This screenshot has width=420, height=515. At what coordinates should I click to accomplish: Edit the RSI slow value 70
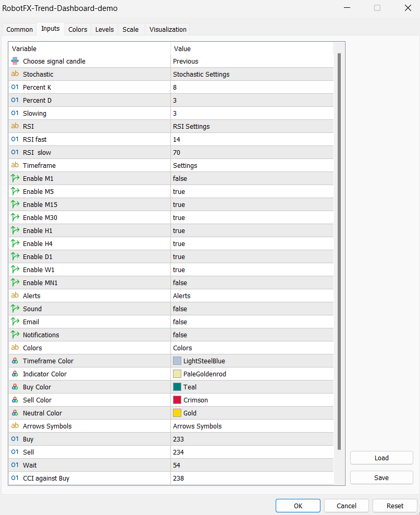[x=252, y=152]
